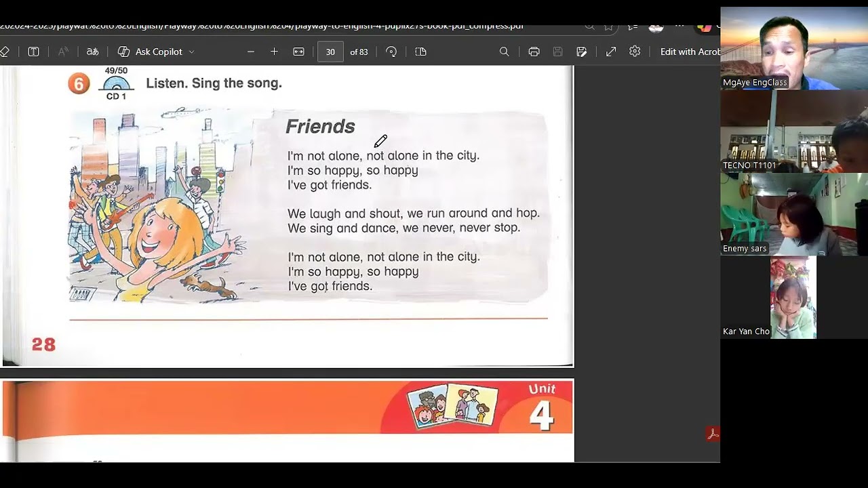This screenshot has height=488, width=868.
Task: Click the save icon
Action: [557, 52]
